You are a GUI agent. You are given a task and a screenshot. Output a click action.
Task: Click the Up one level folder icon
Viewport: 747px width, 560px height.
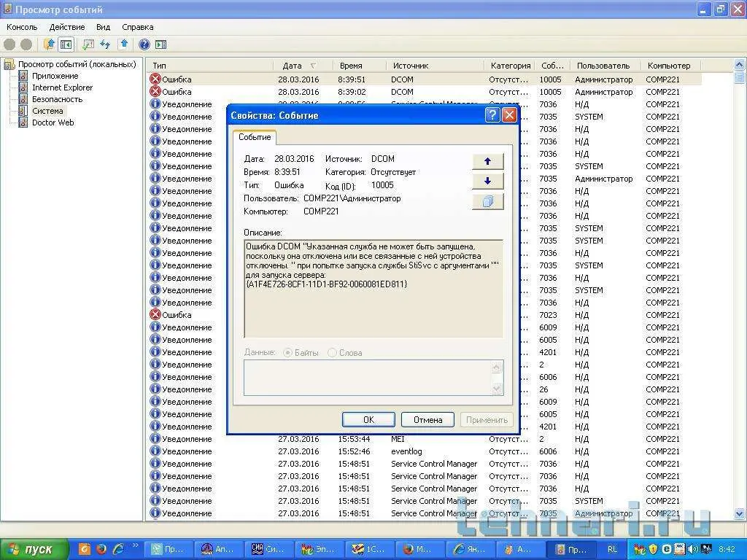49,44
